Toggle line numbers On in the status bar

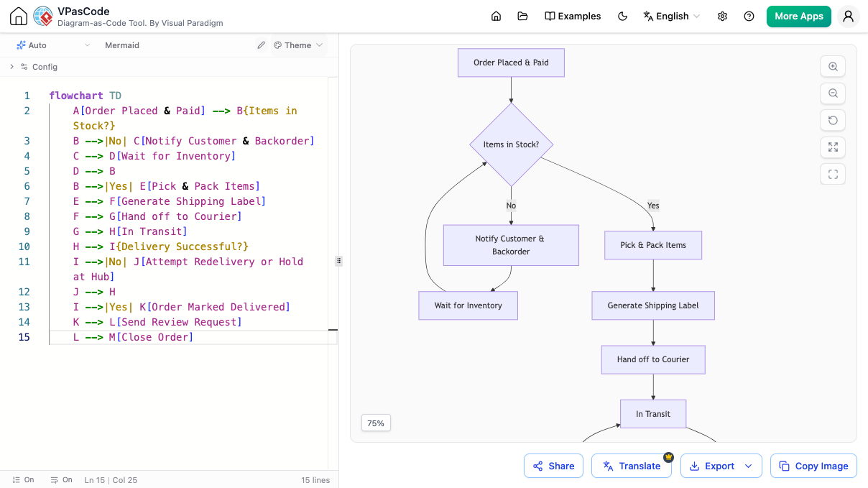coord(23,479)
